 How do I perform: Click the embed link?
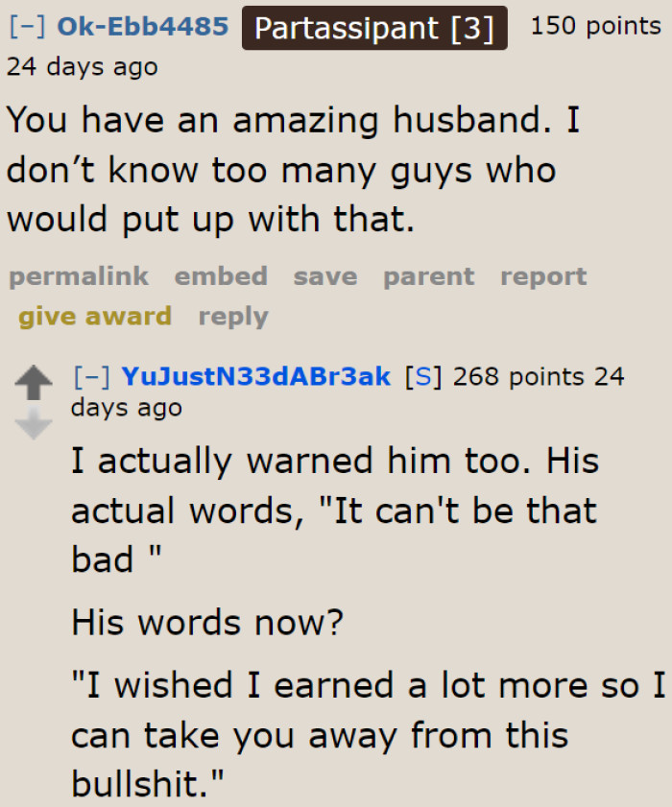(221, 276)
